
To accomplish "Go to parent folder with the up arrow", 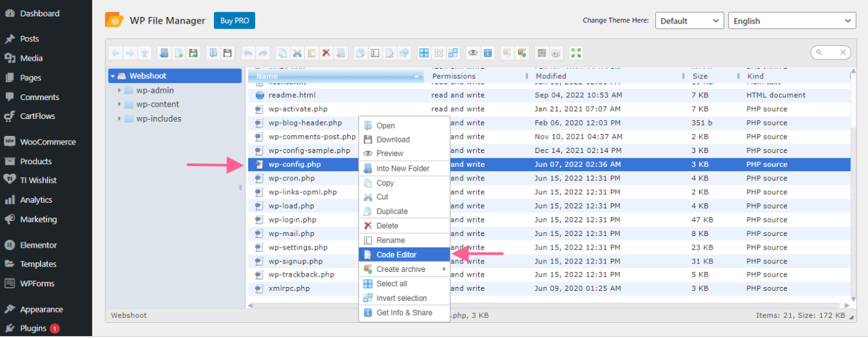I will (145, 53).
